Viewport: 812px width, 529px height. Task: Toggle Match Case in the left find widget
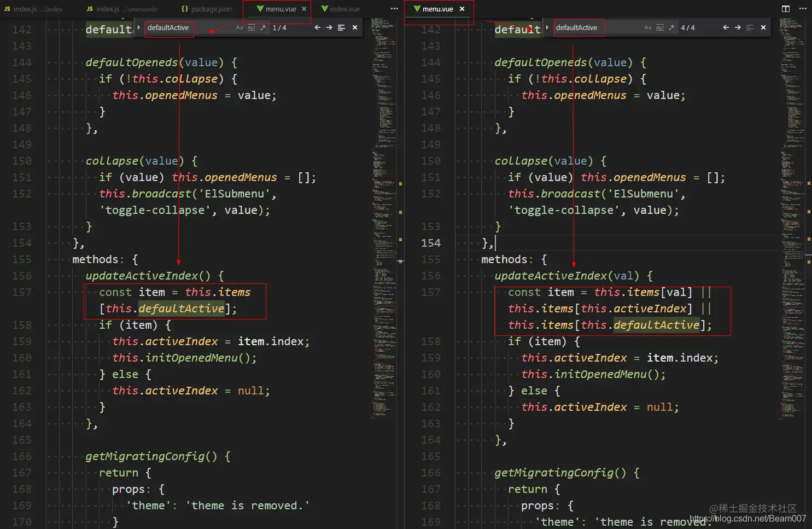coord(239,28)
